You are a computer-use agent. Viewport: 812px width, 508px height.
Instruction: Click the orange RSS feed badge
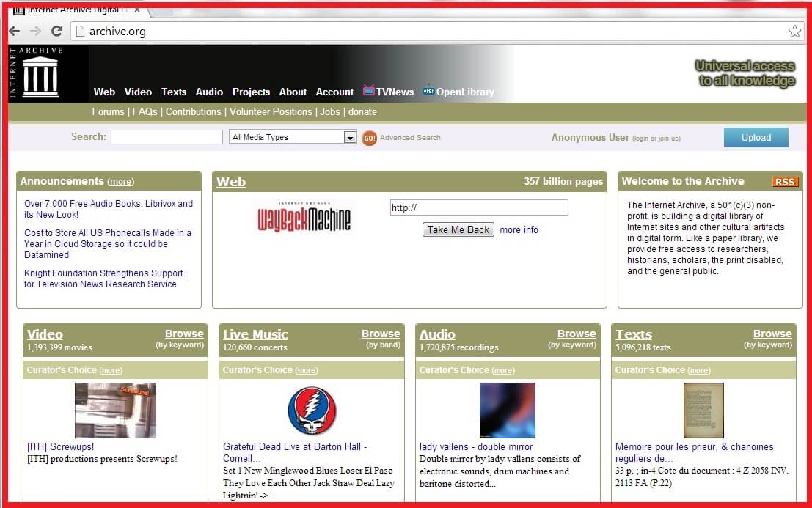point(785,182)
